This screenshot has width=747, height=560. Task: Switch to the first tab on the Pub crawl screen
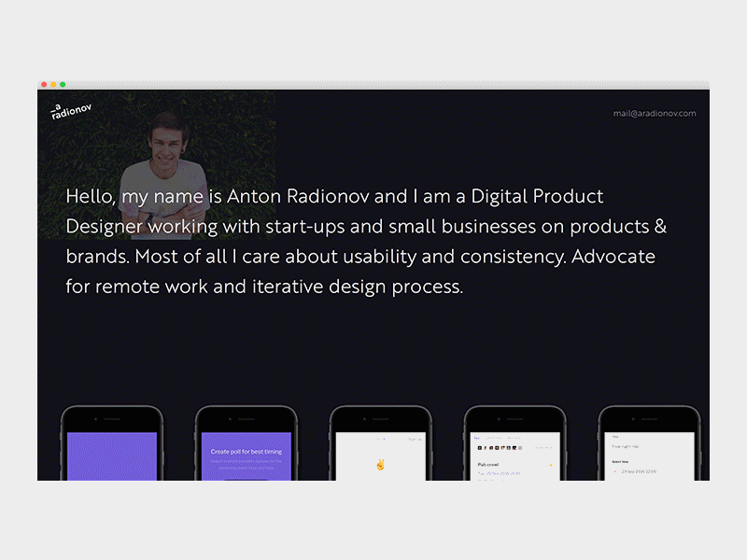pos(477,438)
